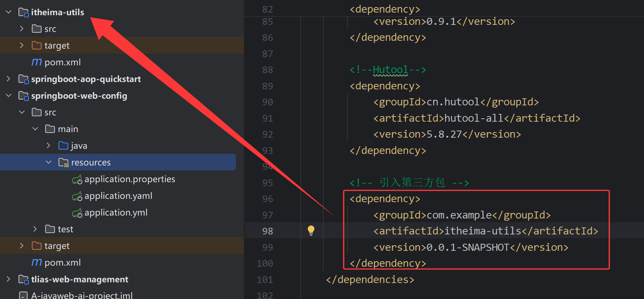Open application.yaml file

(x=118, y=195)
